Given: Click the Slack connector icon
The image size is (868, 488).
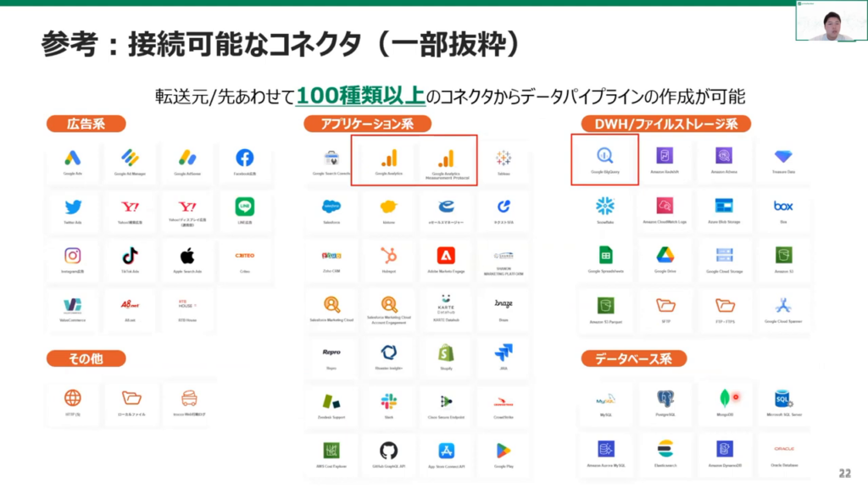Looking at the screenshot, I should tap(389, 402).
